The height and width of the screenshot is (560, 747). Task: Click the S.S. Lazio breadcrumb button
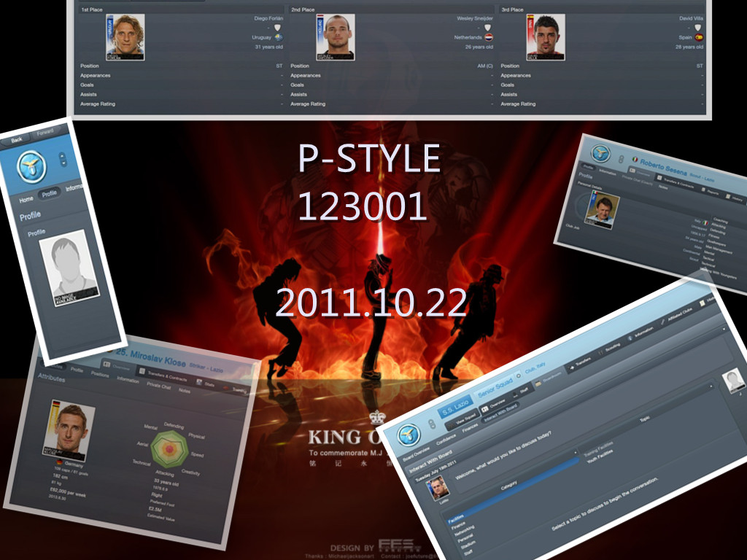click(x=454, y=406)
